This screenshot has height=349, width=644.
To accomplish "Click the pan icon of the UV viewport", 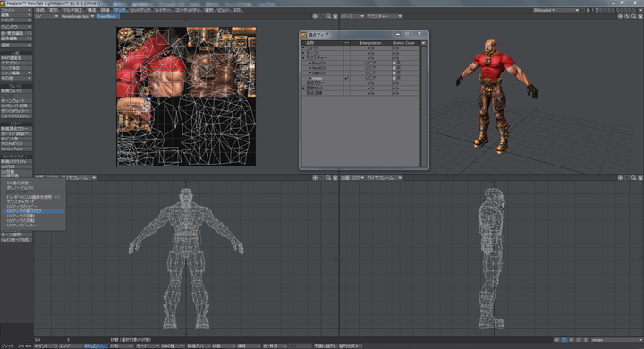I will coord(315,16).
